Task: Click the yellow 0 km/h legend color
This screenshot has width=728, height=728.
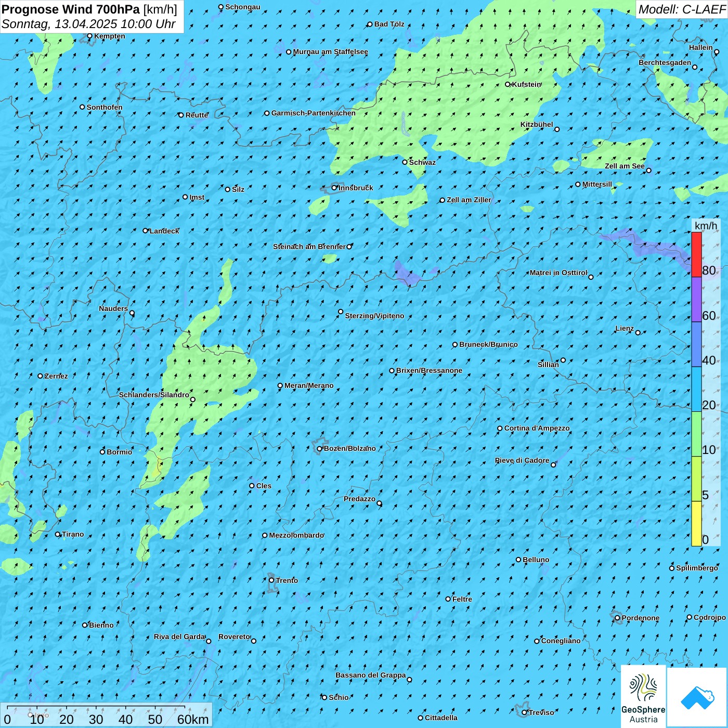Action: click(696, 524)
